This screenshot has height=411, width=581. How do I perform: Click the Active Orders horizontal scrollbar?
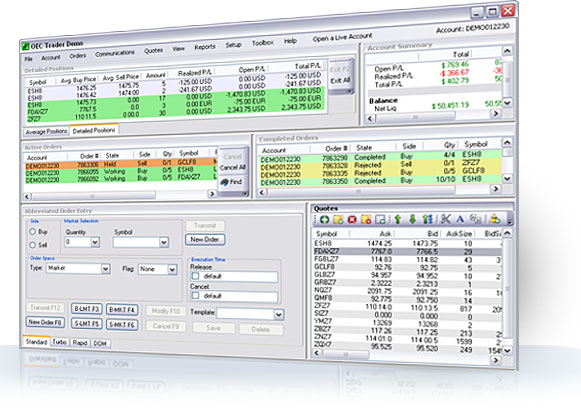(120, 195)
